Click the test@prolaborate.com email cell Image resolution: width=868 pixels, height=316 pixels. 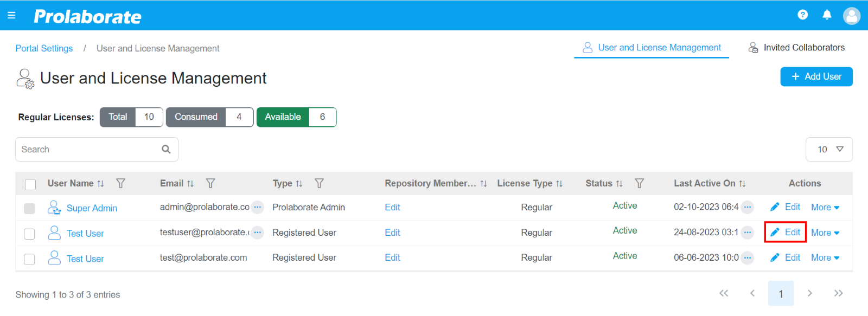(x=203, y=257)
